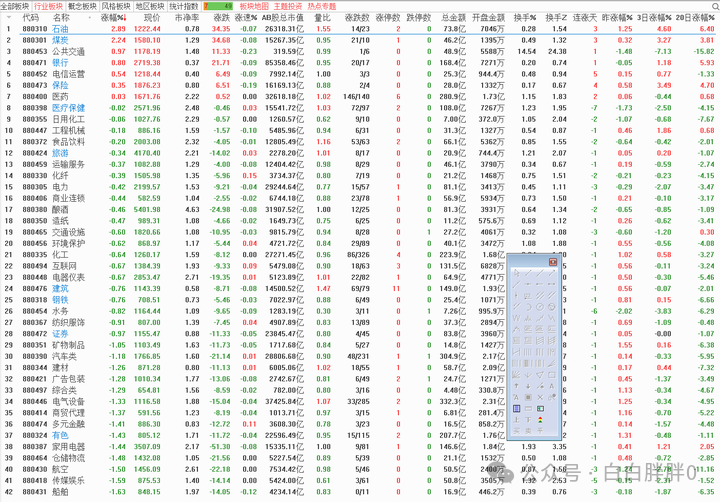Sort by the 市净率 column header
Image resolution: width=720 pixels, height=502 pixels.
tap(187, 17)
